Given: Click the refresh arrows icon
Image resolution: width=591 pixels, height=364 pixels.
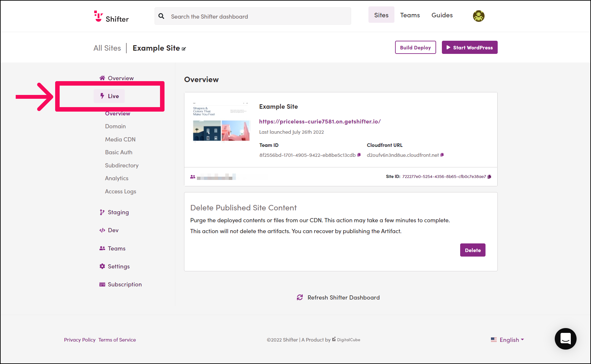Looking at the screenshot, I should [x=300, y=298].
